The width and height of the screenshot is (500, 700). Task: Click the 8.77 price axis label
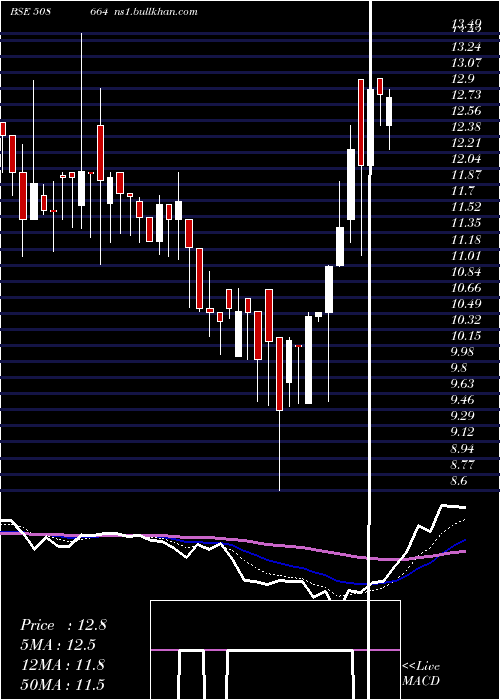click(463, 465)
